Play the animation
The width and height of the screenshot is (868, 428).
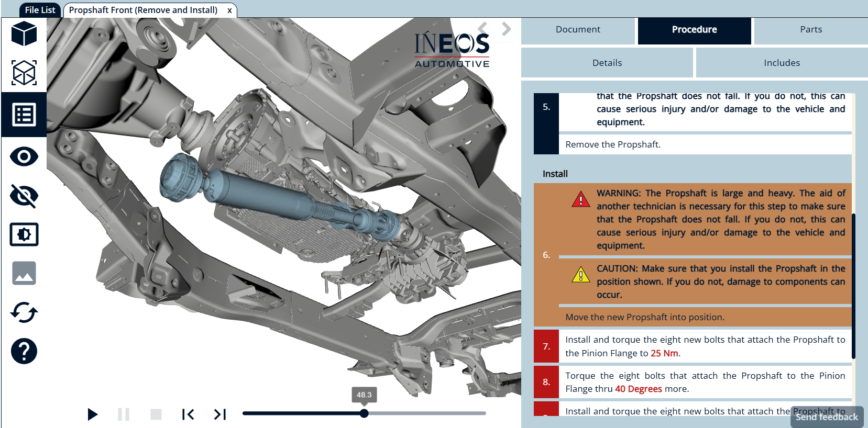[x=93, y=414]
